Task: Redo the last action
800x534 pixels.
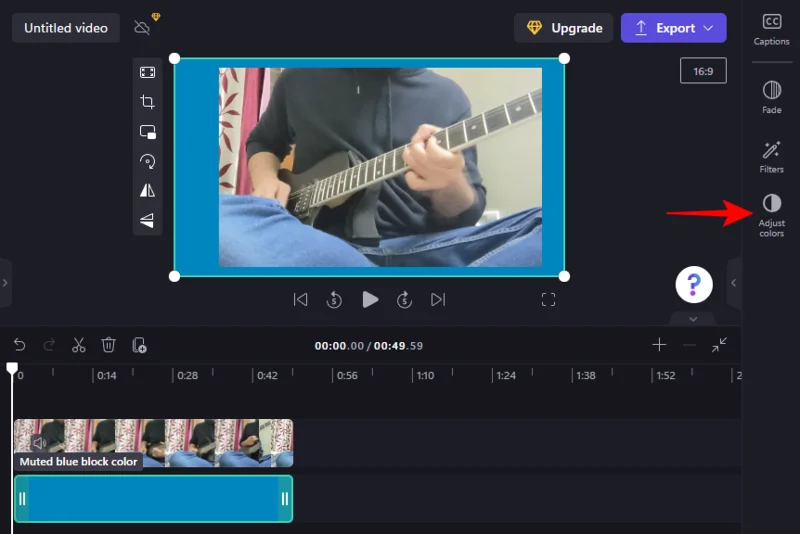Action: (49, 345)
